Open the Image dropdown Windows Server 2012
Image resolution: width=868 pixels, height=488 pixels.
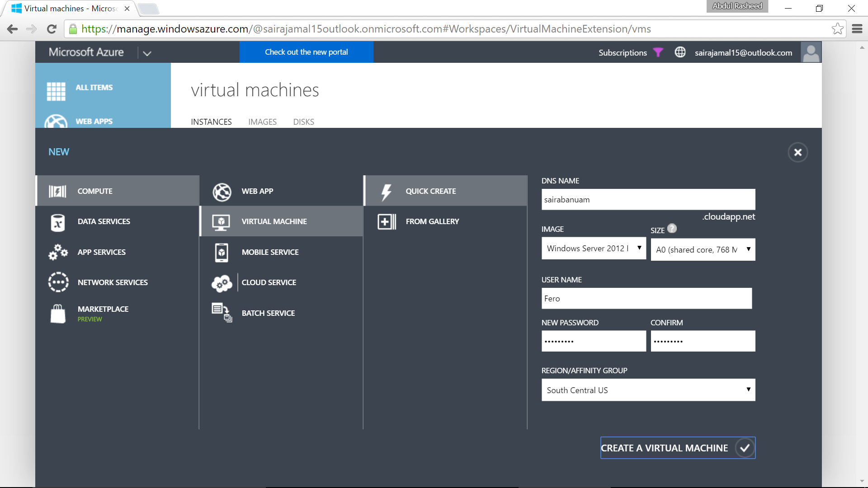[594, 249]
